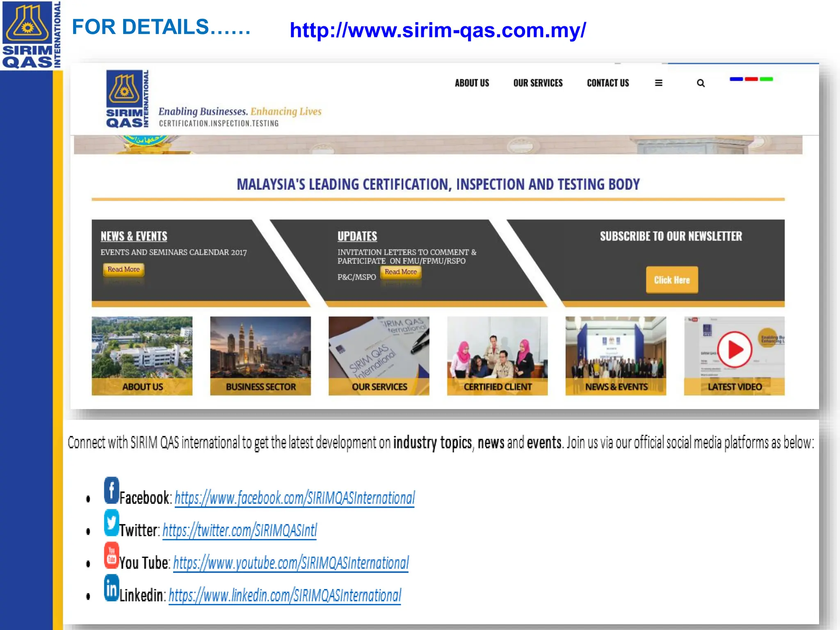The height and width of the screenshot is (630, 840).
Task: Open the Linkedin SIRIMQASInternational link
Action: pyautogui.click(x=285, y=595)
